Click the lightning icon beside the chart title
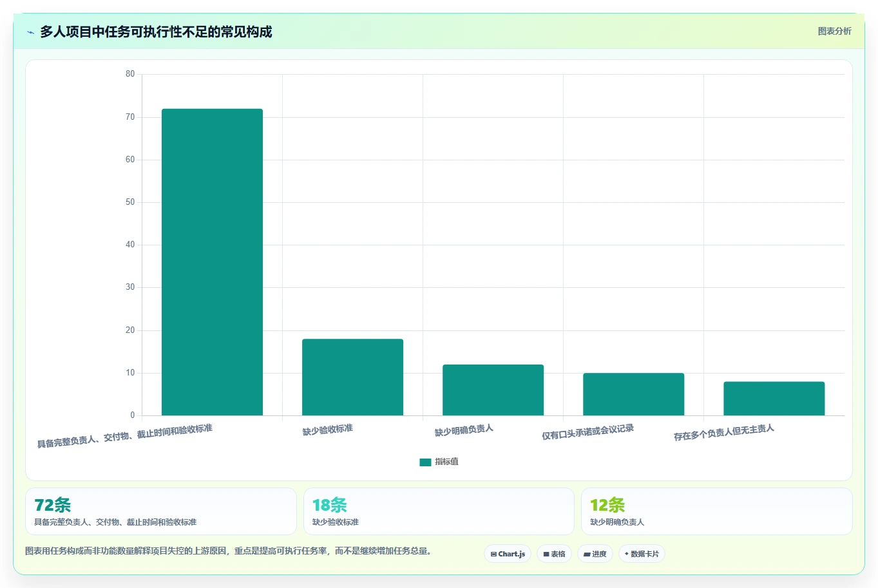The image size is (878, 588). (x=30, y=32)
